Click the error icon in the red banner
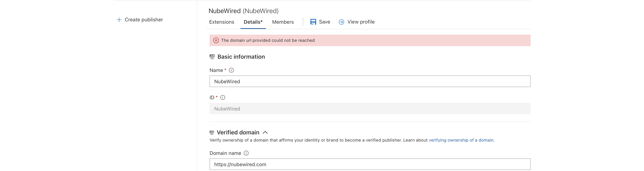The image size is (644, 171). pyautogui.click(x=216, y=40)
